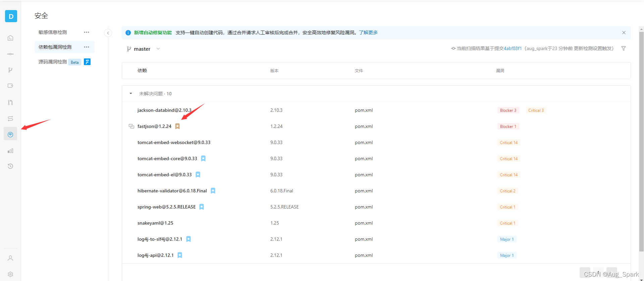Click the blue info icon in banner

tap(128, 33)
